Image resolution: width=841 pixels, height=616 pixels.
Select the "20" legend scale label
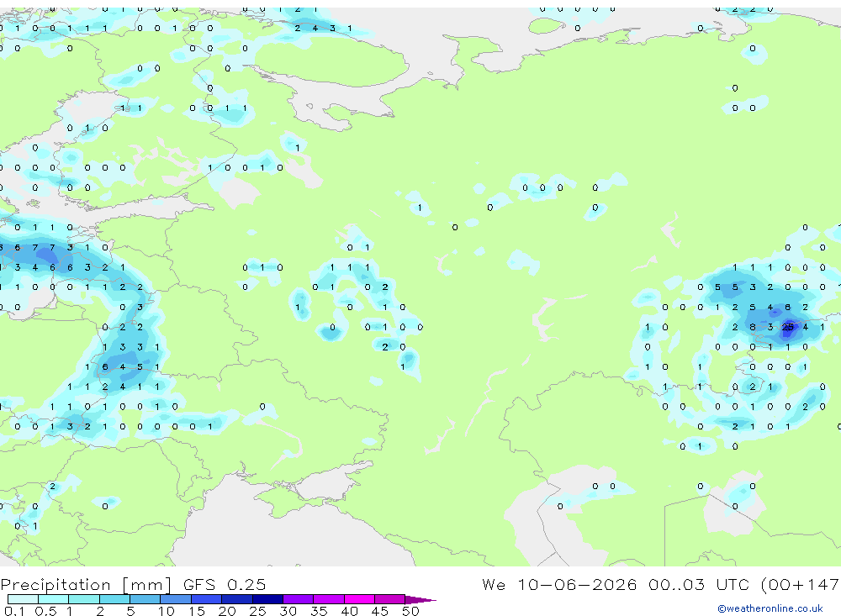point(227,611)
